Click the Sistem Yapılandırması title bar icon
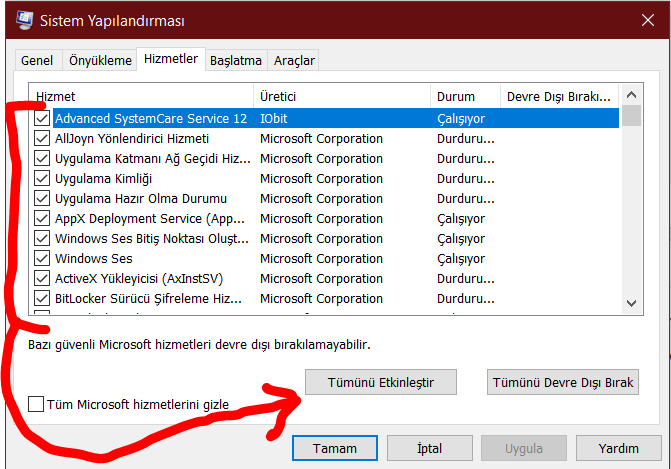671x469 pixels. click(18, 20)
